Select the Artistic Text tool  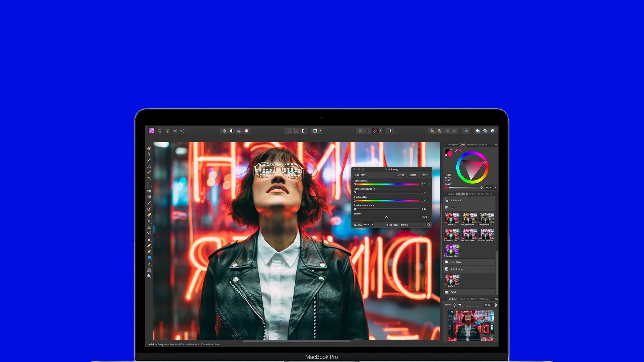(149, 264)
